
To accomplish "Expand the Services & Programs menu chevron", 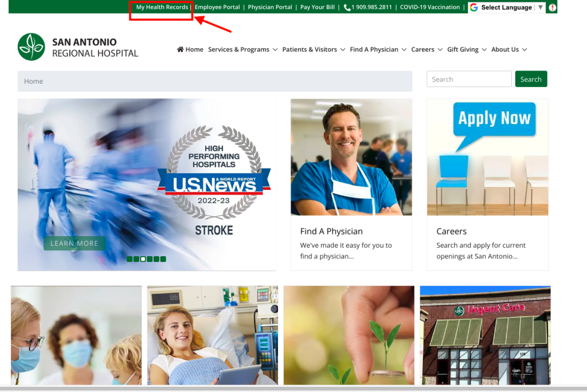I will coord(275,50).
